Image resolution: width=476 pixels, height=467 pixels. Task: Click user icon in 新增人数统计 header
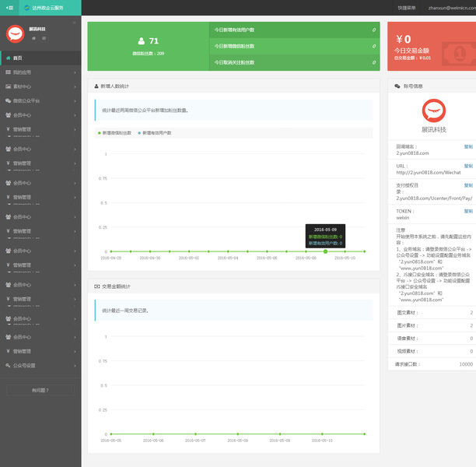tap(96, 86)
